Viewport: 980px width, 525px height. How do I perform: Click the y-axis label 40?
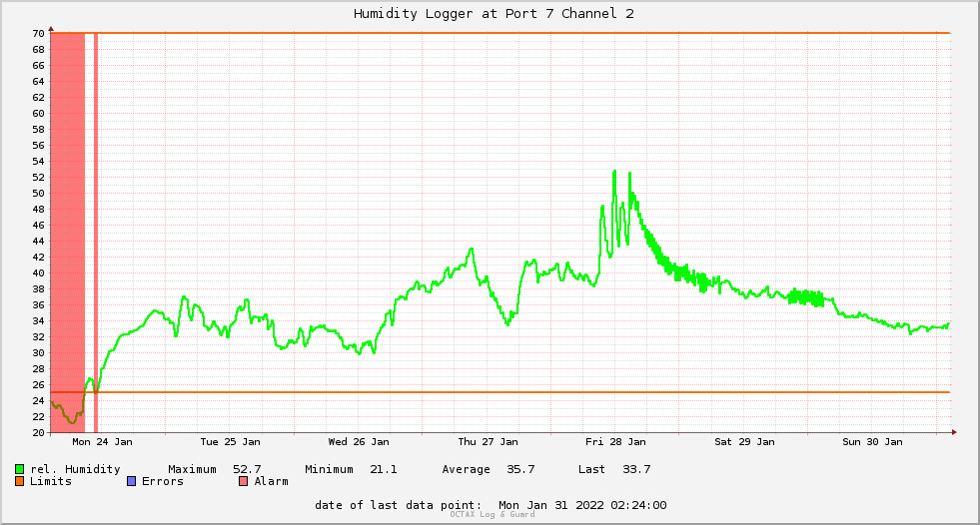point(38,272)
